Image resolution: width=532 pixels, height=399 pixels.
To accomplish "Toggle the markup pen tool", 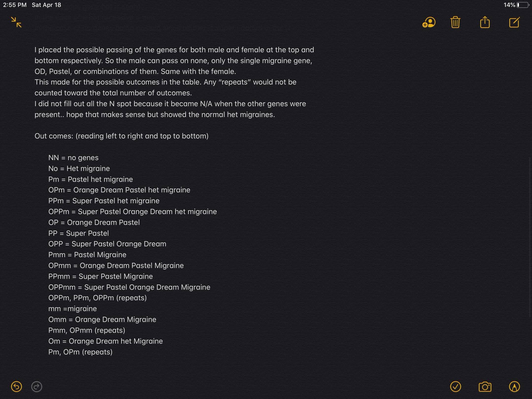I will coord(515,386).
